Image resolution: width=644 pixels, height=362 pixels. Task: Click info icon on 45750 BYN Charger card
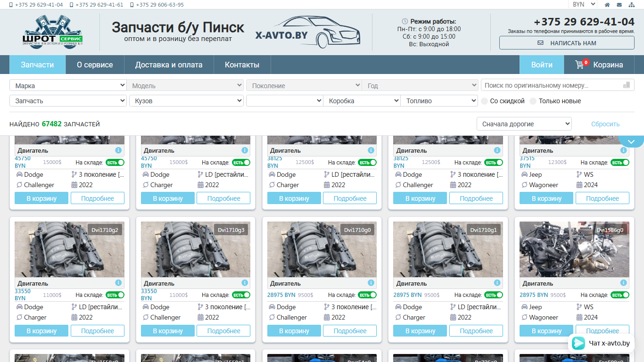pos(245,150)
